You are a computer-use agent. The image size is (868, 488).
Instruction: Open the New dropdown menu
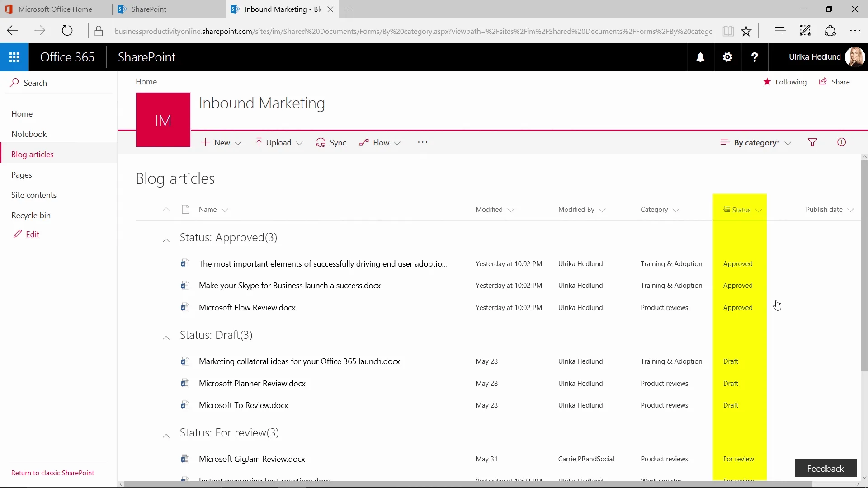pyautogui.click(x=221, y=143)
